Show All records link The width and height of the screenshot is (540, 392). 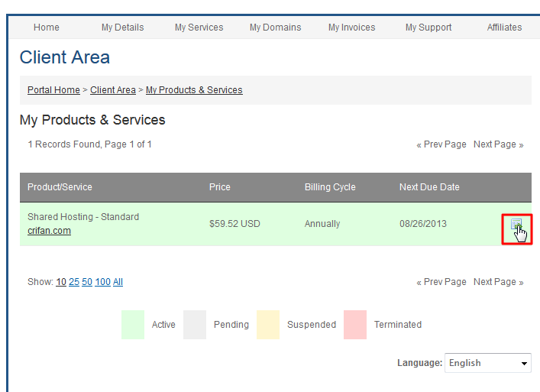[118, 282]
